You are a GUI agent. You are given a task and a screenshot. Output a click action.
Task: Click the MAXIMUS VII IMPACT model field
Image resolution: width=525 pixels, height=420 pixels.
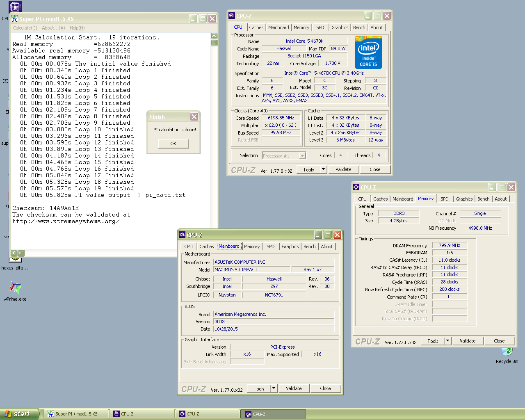tap(252, 269)
